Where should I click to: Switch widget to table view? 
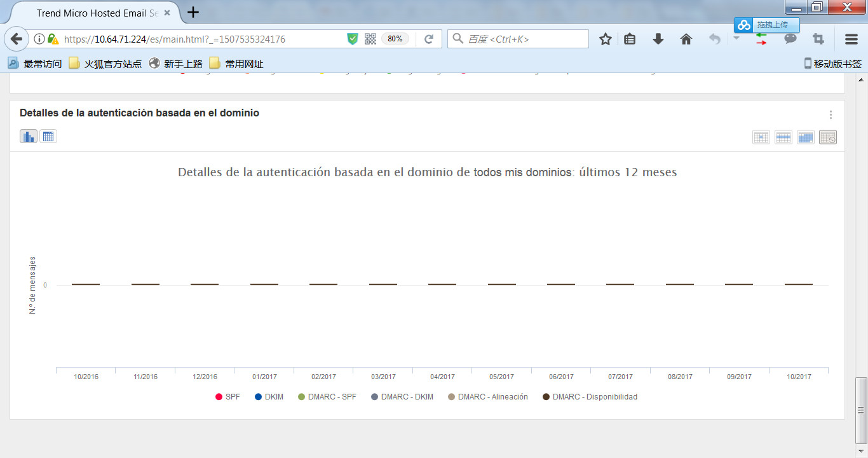click(48, 136)
